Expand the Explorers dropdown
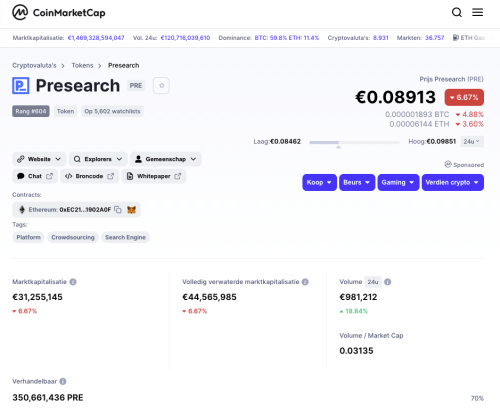 click(x=98, y=159)
